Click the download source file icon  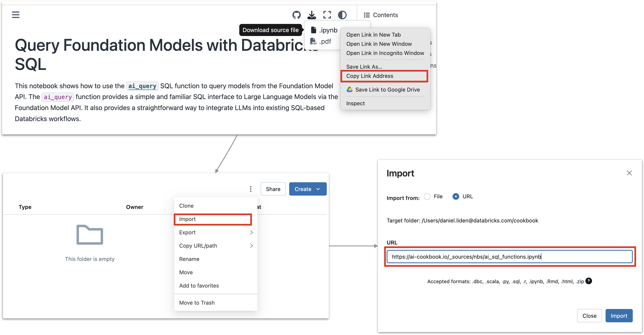311,15
